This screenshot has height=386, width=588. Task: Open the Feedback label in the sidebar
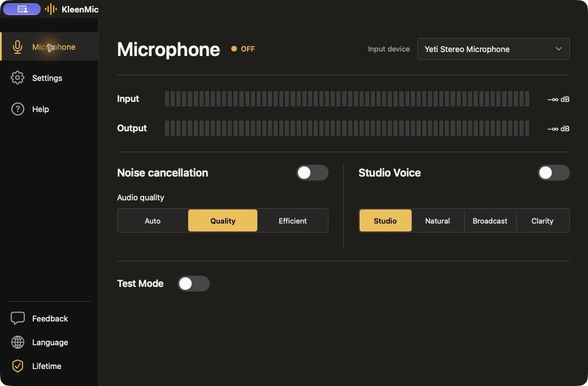(50, 319)
